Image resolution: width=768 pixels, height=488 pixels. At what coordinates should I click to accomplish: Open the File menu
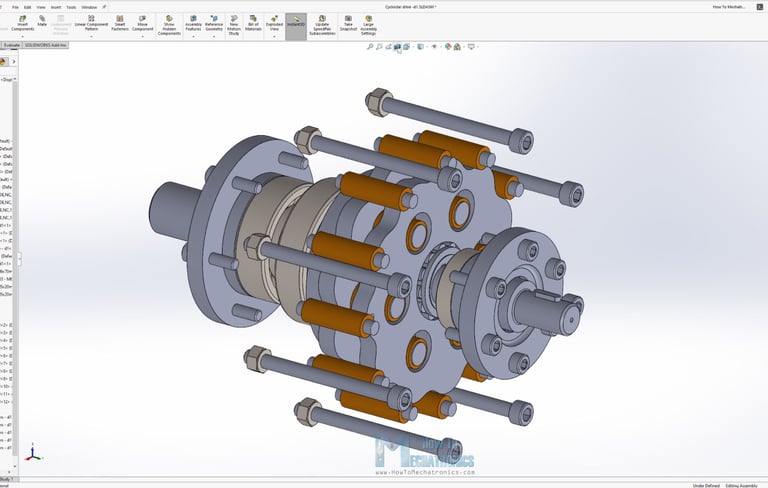tap(15, 7)
